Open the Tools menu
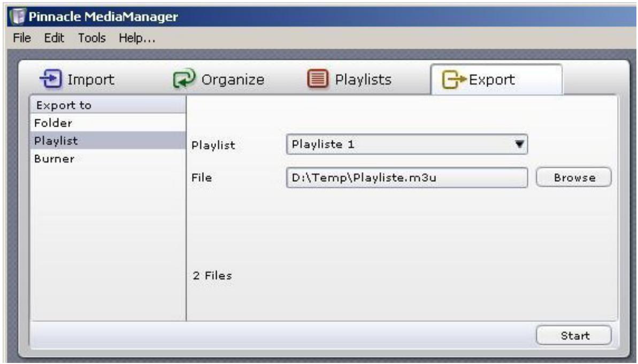 coord(91,38)
